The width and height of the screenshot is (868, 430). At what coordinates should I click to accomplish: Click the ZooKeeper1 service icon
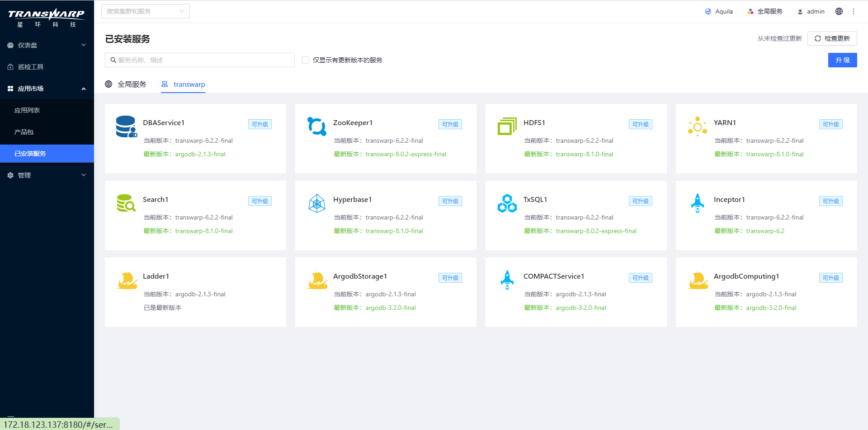tap(317, 126)
